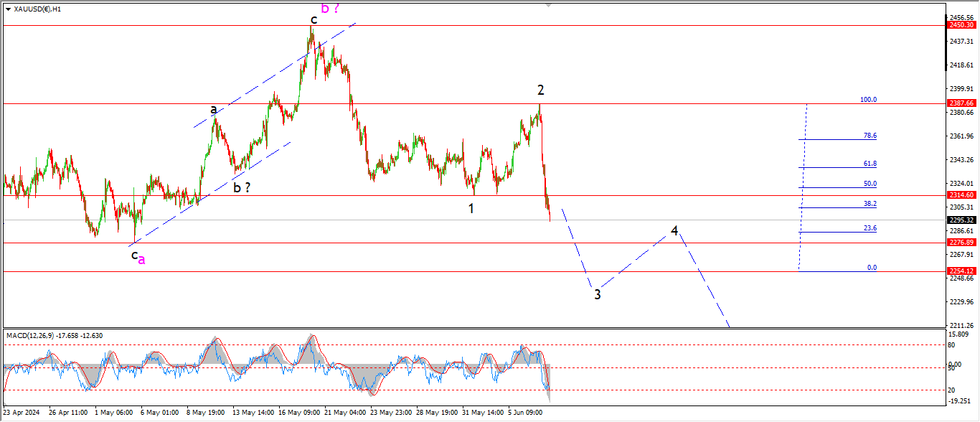The height and width of the screenshot is (422, 980).
Task: Open the XAUUSD chart dropdown arrow
Action: tap(8, 9)
